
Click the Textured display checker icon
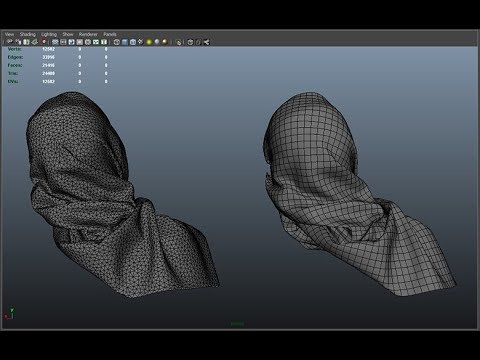[141, 42]
